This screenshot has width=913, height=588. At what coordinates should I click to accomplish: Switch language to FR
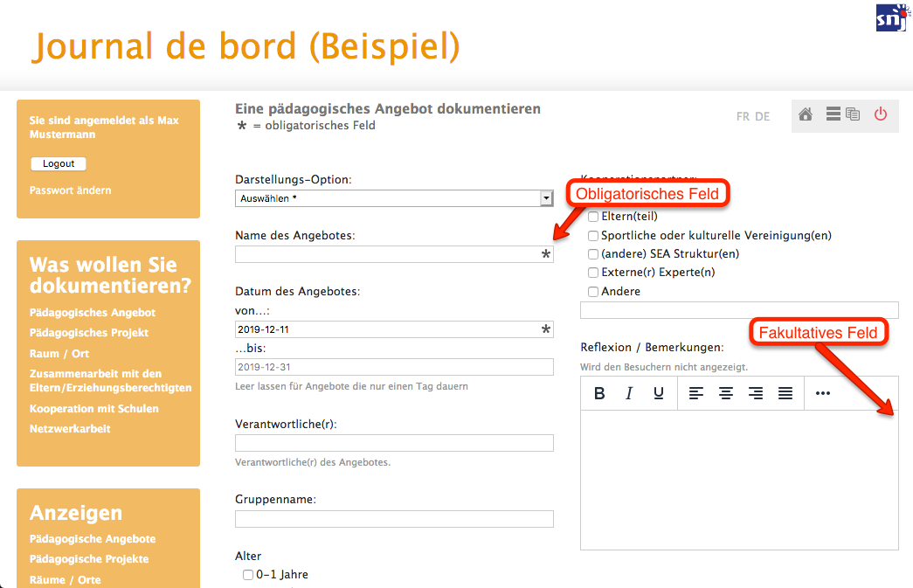(x=743, y=116)
